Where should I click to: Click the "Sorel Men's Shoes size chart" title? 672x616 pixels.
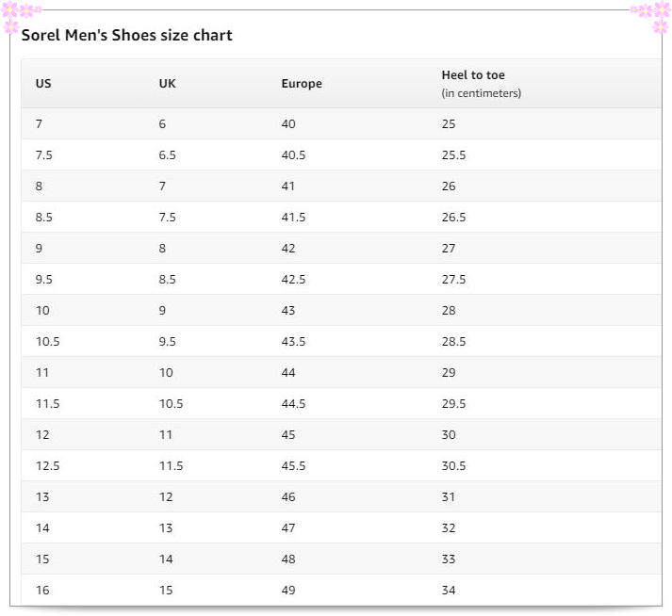pos(126,36)
